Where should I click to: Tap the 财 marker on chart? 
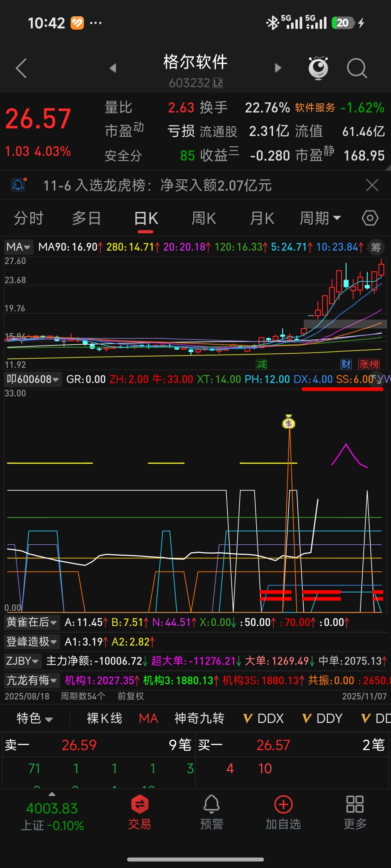pos(346,364)
